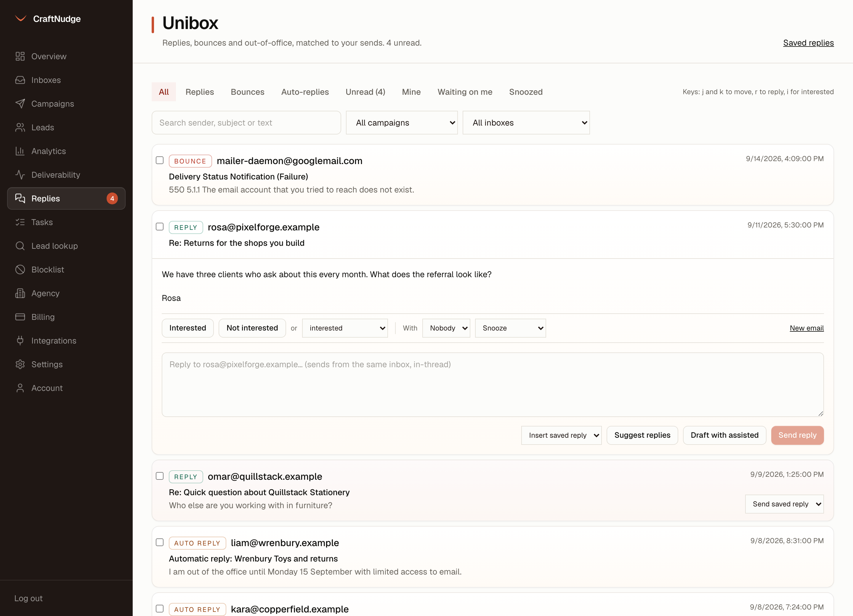
Task: Click the Billing card icon
Action: 20,317
